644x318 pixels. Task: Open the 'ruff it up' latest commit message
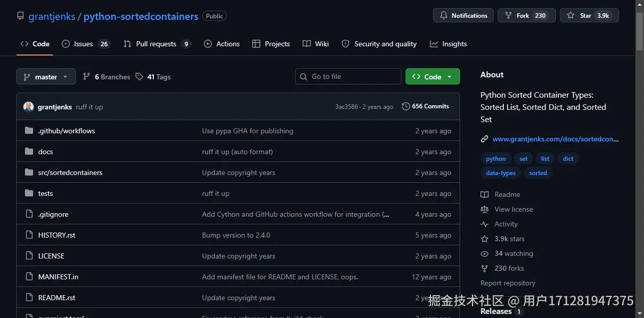pos(89,107)
